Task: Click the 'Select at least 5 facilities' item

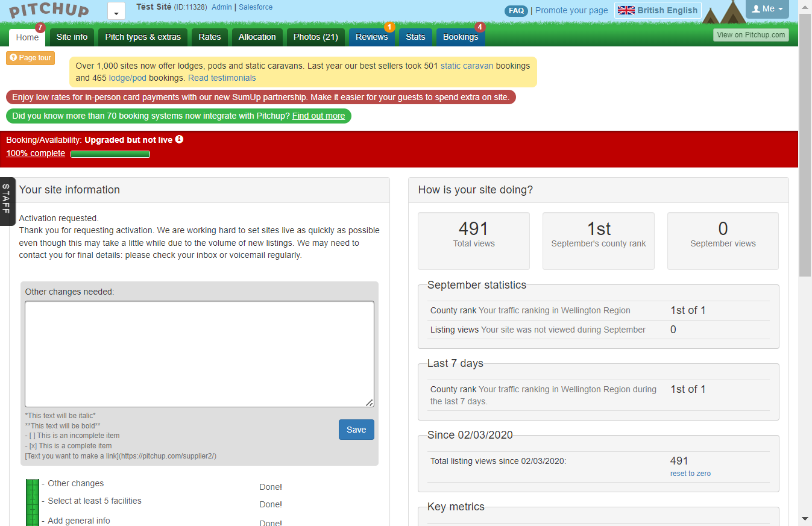Action: coord(95,501)
